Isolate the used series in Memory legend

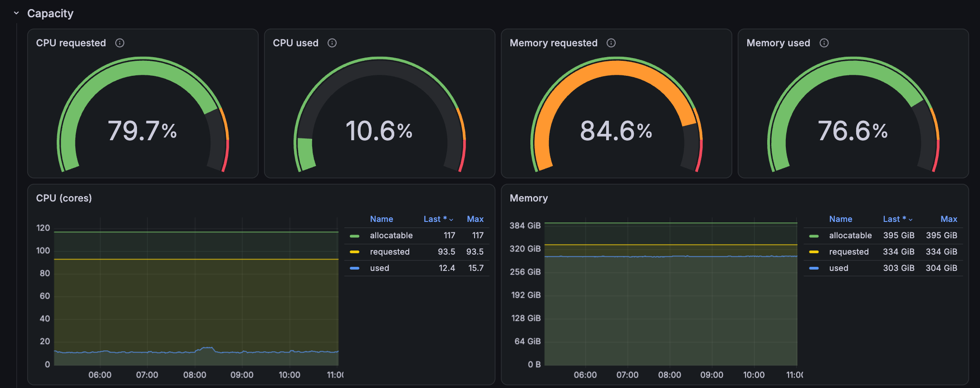(839, 268)
